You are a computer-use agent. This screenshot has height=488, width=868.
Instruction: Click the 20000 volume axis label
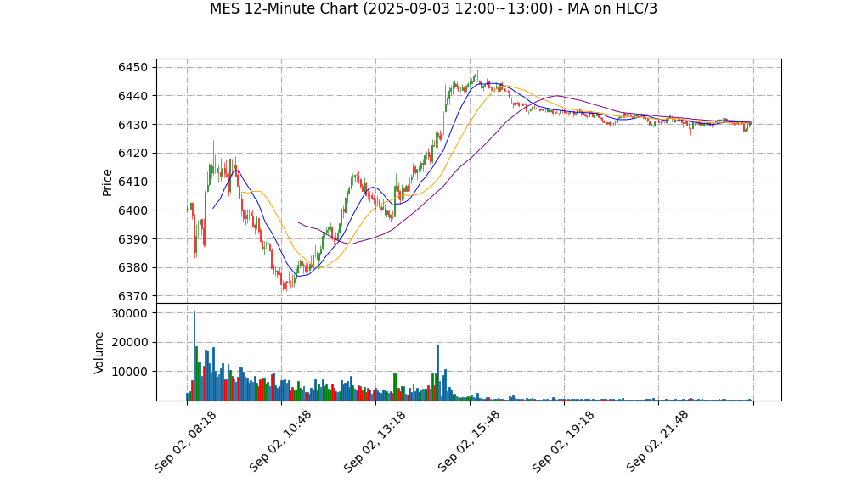(129, 343)
